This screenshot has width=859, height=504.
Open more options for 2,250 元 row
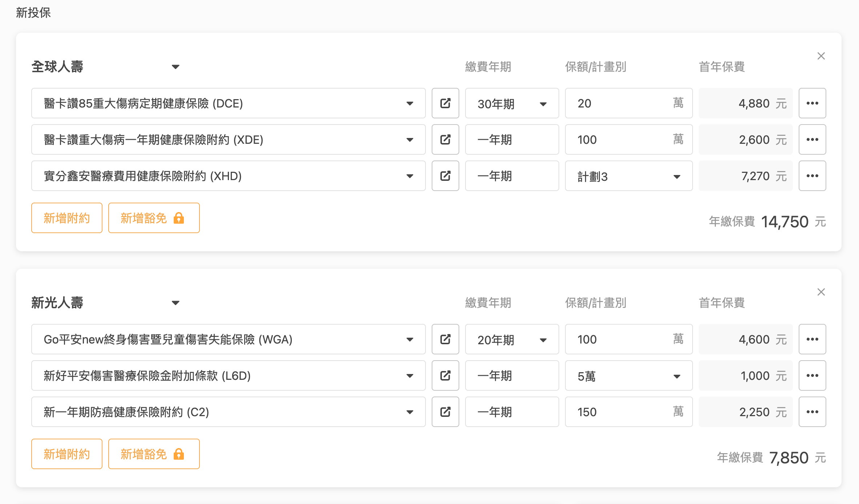pos(812,412)
